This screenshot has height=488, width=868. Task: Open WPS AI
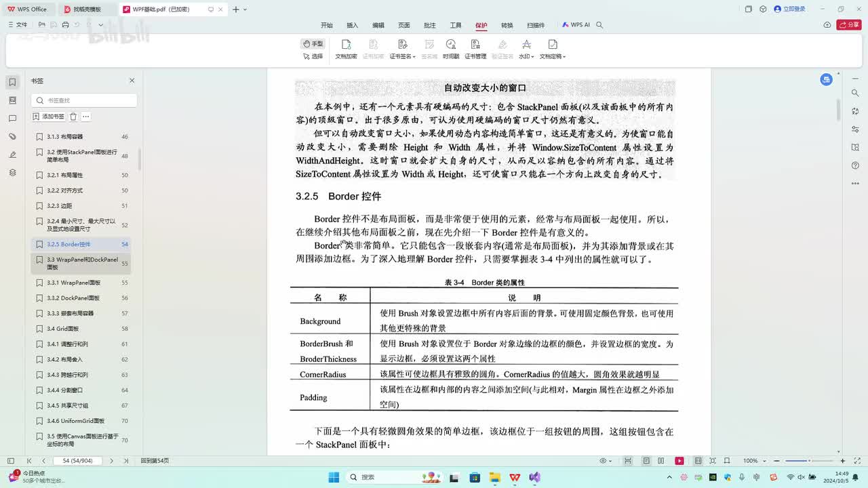576,25
